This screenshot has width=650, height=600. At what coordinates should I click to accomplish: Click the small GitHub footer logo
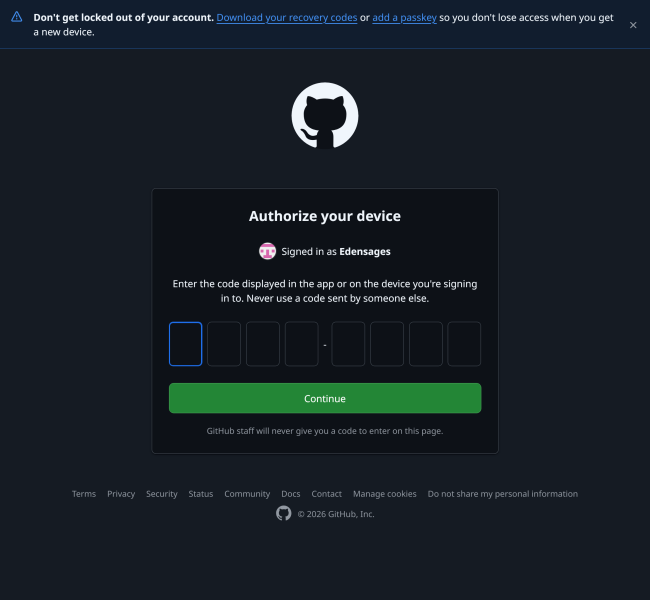284,513
